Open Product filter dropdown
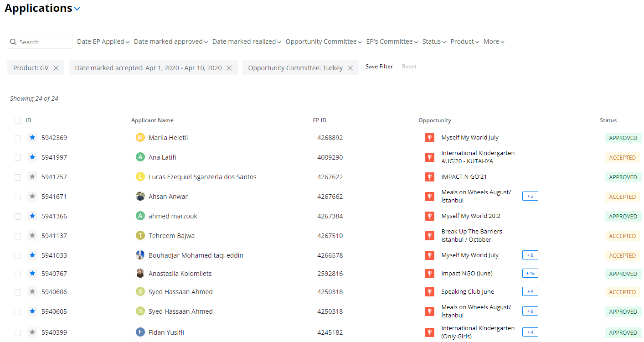The width and height of the screenshot is (644, 342). (x=464, y=41)
